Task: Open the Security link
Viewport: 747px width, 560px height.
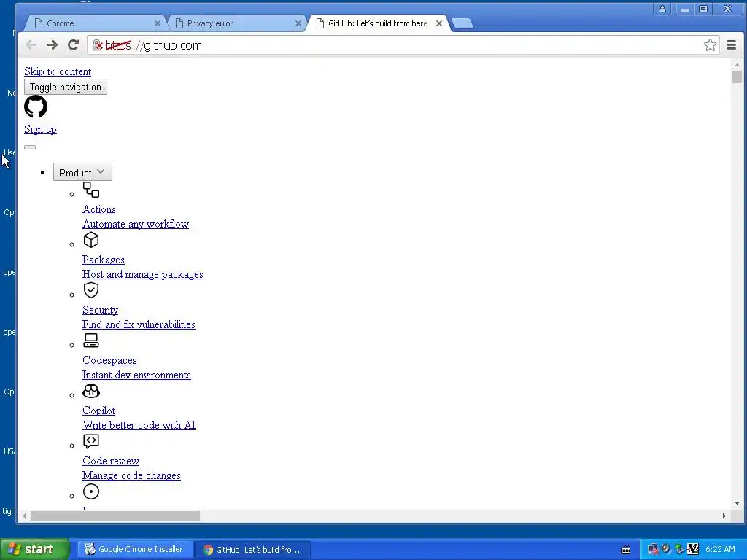Action: [x=100, y=310]
